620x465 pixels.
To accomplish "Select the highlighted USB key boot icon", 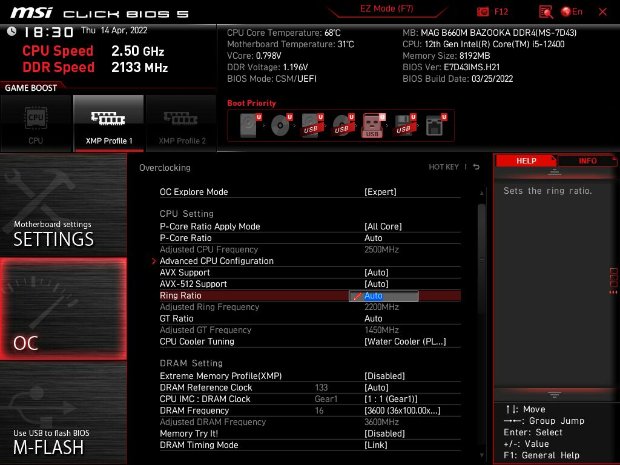I will coord(373,125).
